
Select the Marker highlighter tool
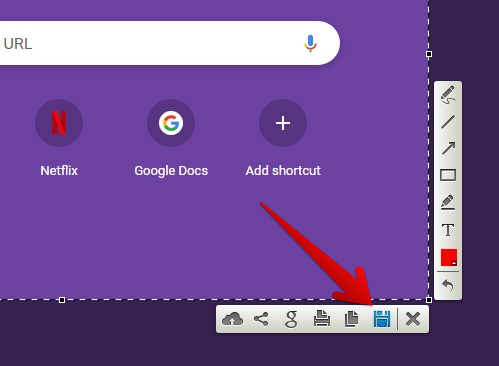tap(448, 202)
